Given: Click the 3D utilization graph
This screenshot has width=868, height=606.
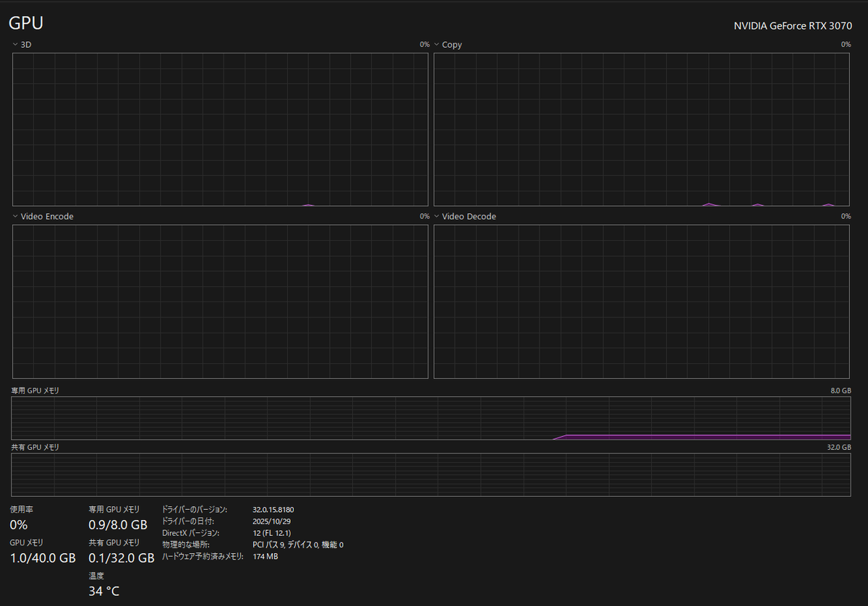Looking at the screenshot, I should pos(221,129).
